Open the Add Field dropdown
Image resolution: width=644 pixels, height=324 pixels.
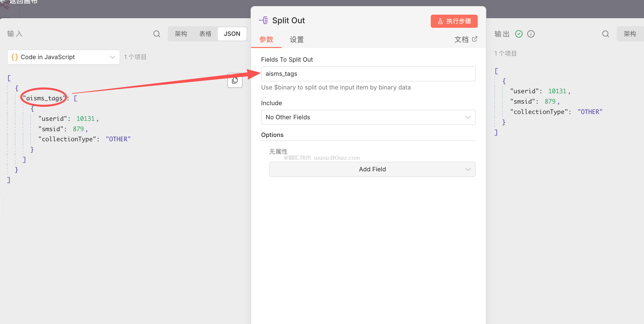click(x=372, y=169)
